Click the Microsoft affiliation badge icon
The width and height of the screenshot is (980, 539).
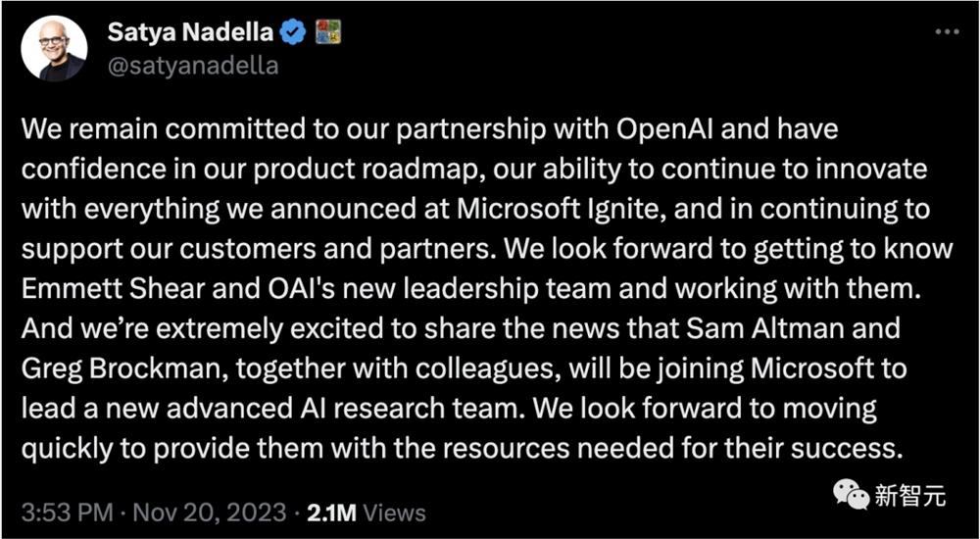pos(328,32)
